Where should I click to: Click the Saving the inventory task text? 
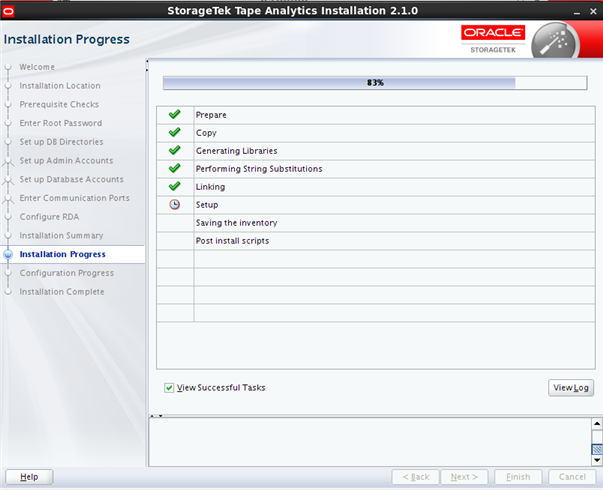pos(236,223)
